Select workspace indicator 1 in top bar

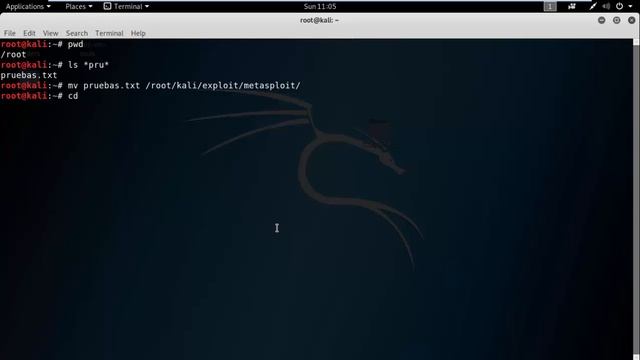[550, 7]
